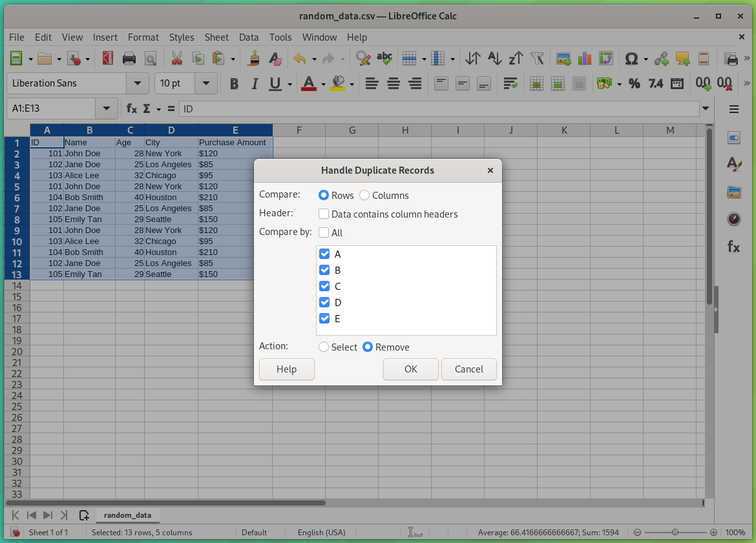
Task: Run the spelling checker
Action: (384, 58)
